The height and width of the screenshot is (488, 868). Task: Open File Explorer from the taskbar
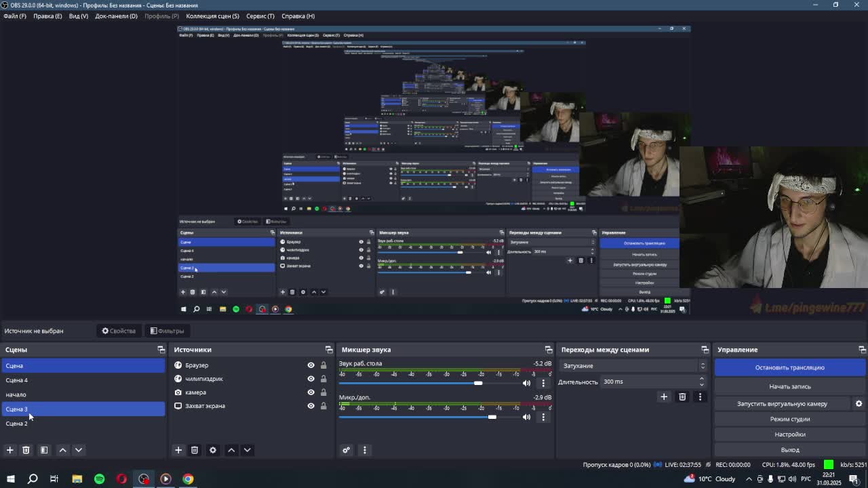tap(77, 479)
